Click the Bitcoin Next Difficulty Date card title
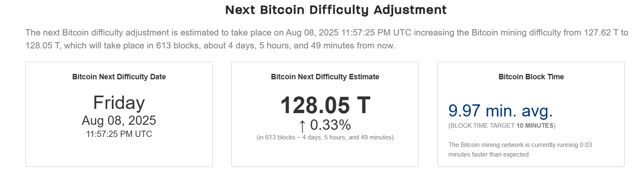 click(119, 77)
